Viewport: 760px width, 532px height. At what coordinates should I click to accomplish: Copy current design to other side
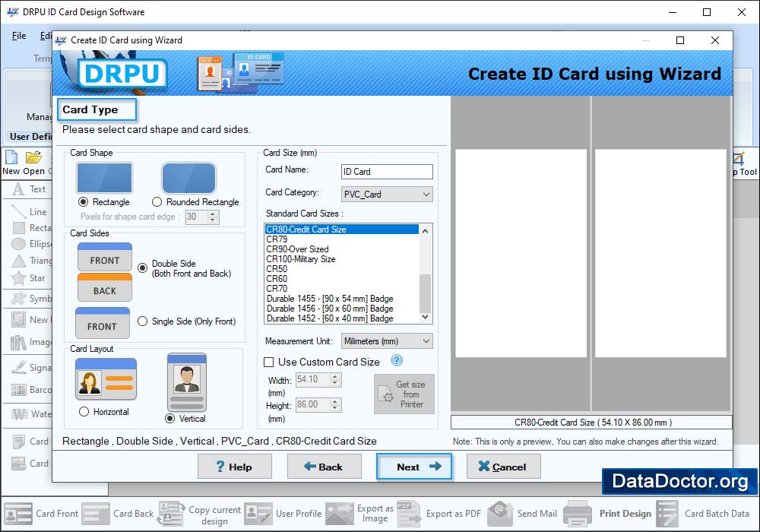200,514
